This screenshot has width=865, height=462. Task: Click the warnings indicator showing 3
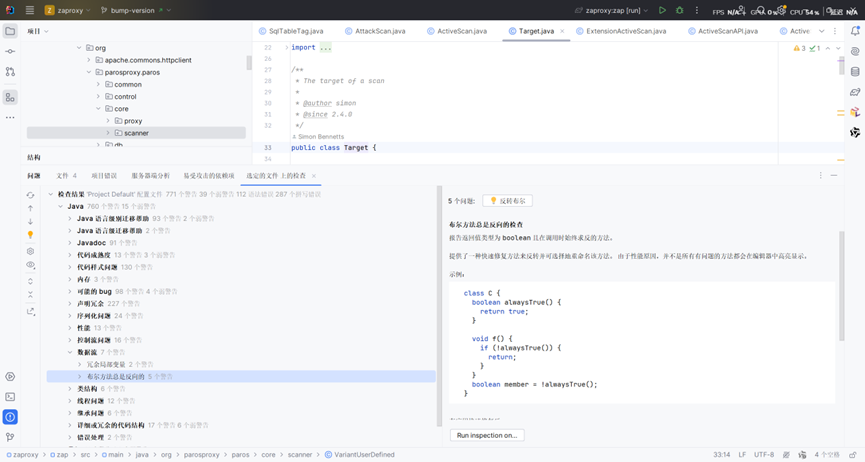point(799,49)
